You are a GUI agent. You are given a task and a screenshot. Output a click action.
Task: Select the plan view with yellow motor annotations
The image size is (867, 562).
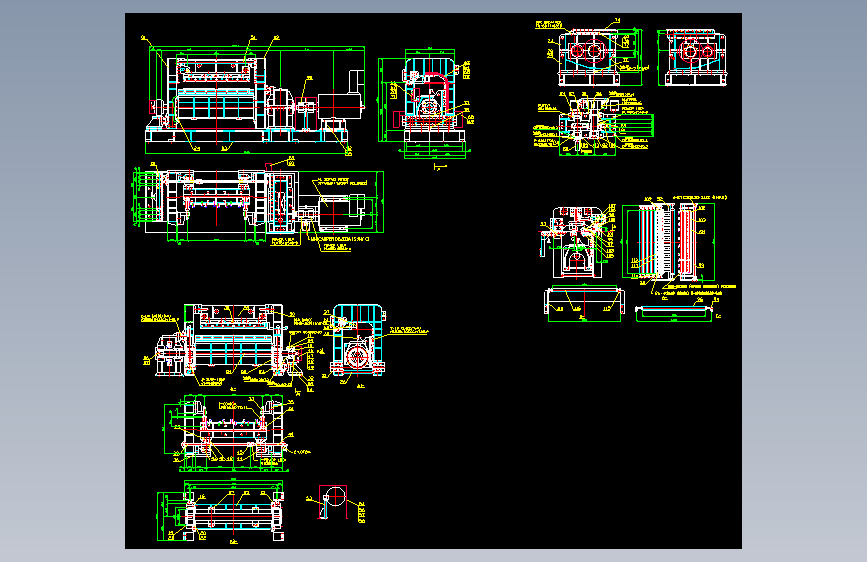click(x=258, y=204)
